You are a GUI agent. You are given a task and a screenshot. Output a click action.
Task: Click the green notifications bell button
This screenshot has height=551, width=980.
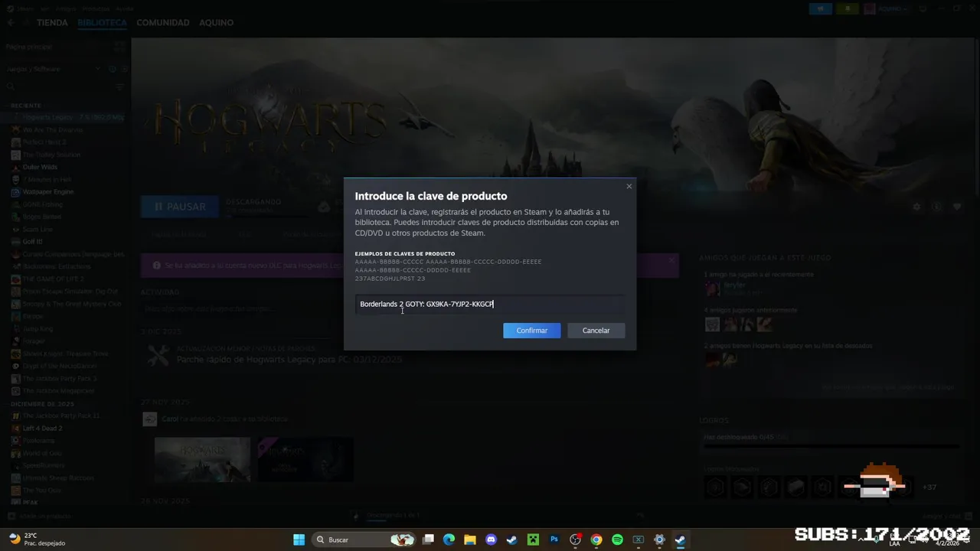[848, 8]
